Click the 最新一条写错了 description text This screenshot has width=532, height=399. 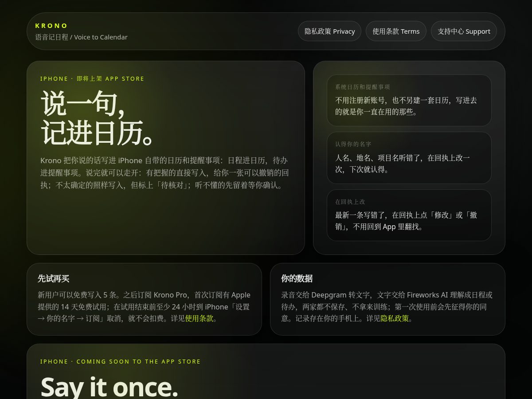click(x=406, y=221)
